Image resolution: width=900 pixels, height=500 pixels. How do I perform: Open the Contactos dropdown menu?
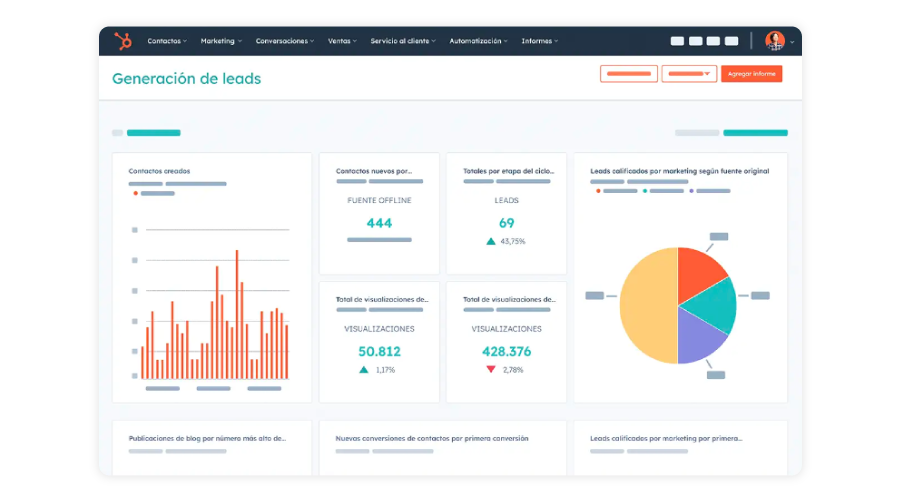point(167,41)
